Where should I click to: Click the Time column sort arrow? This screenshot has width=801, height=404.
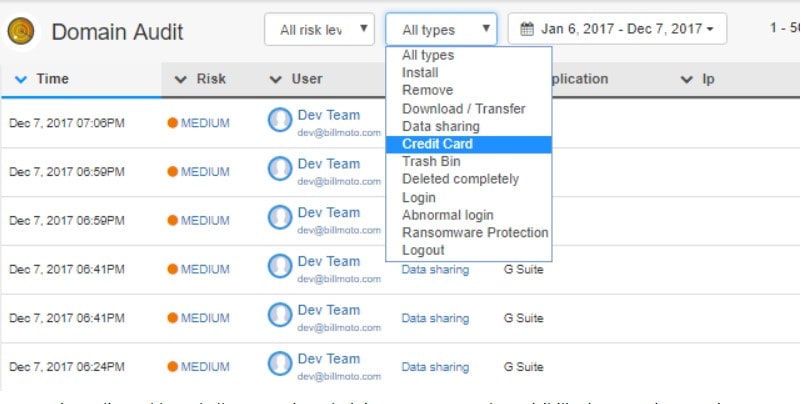(20, 79)
